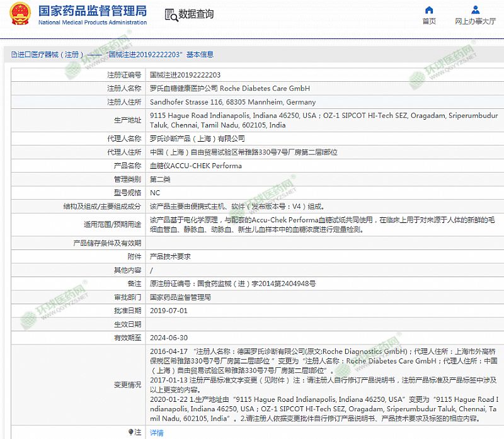Select registration number 国械注进20192222203 value
Image resolution: width=504 pixels, height=439 pixels.
click(185, 74)
